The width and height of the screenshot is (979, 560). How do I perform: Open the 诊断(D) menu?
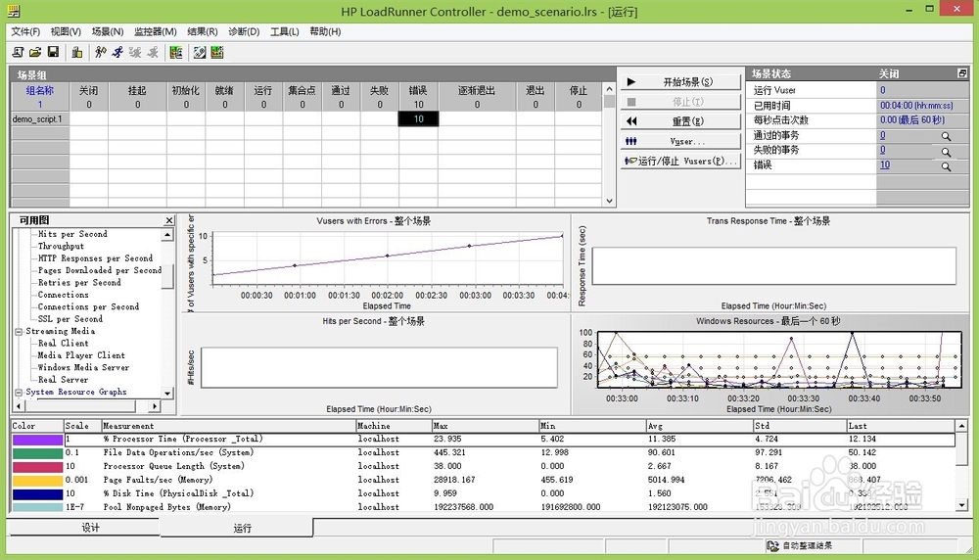[x=244, y=31]
